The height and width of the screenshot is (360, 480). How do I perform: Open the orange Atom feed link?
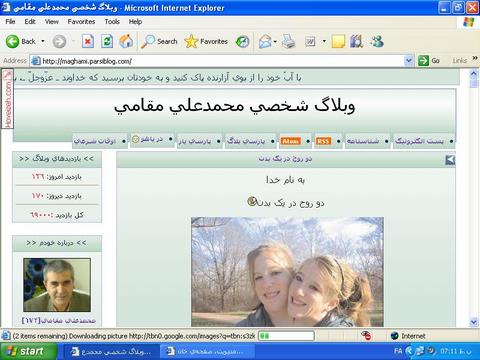(290, 141)
